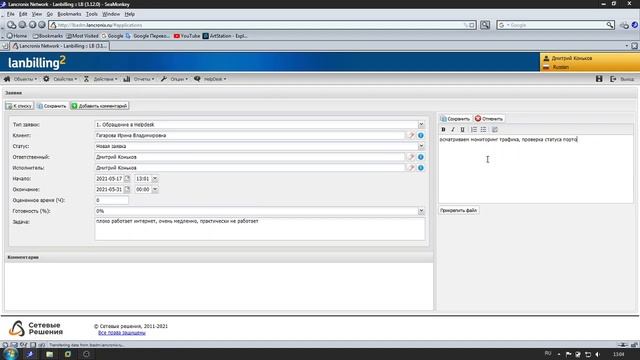640x360 pixels.
Task: Open the File menu
Action: 11,14
